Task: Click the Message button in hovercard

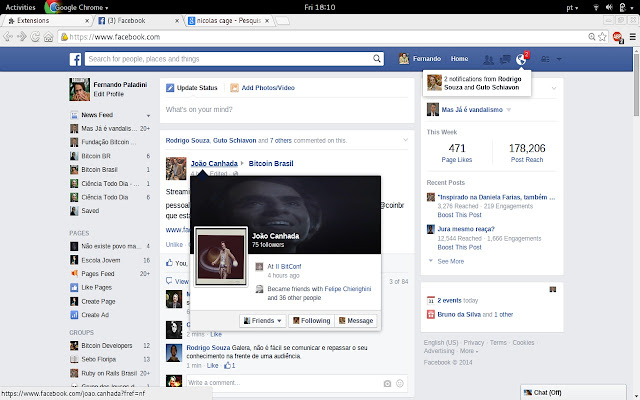Action: (356, 321)
